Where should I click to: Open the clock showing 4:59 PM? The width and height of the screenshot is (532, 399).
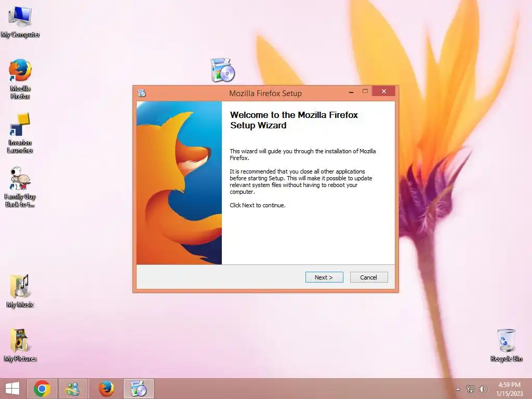click(509, 389)
